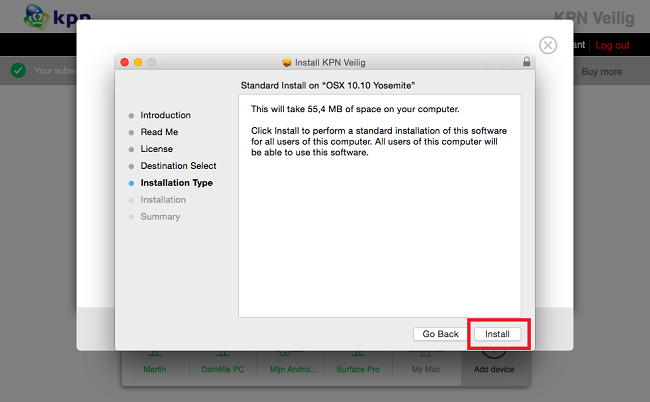
Task: Click the package icon beside Install KPN Veilig
Action: (x=288, y=62)
